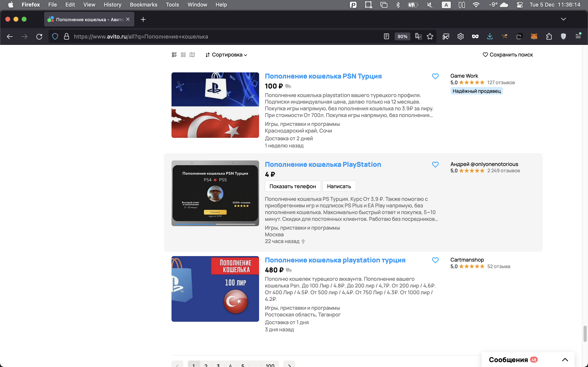
Task: Favorite the PSN Турция listing heart
Action: click(x=435, y=76)
